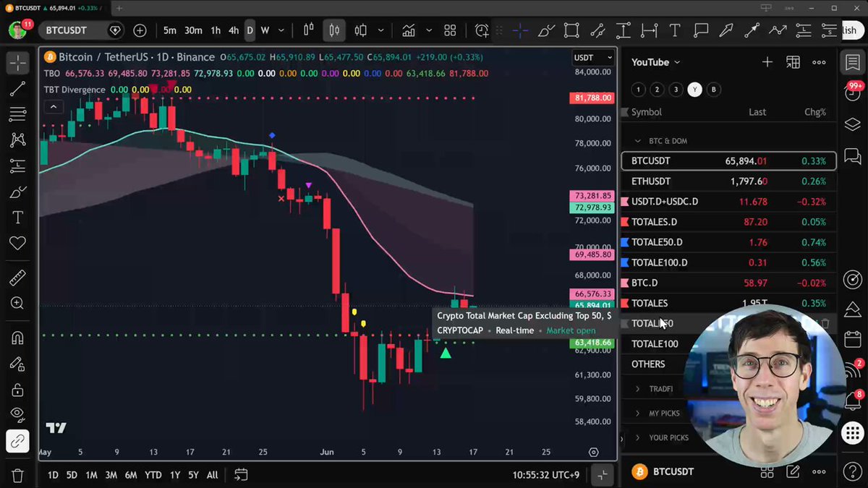Activate the zoom in tool
This screenshot has width=868, height=488.
point(17,304)
